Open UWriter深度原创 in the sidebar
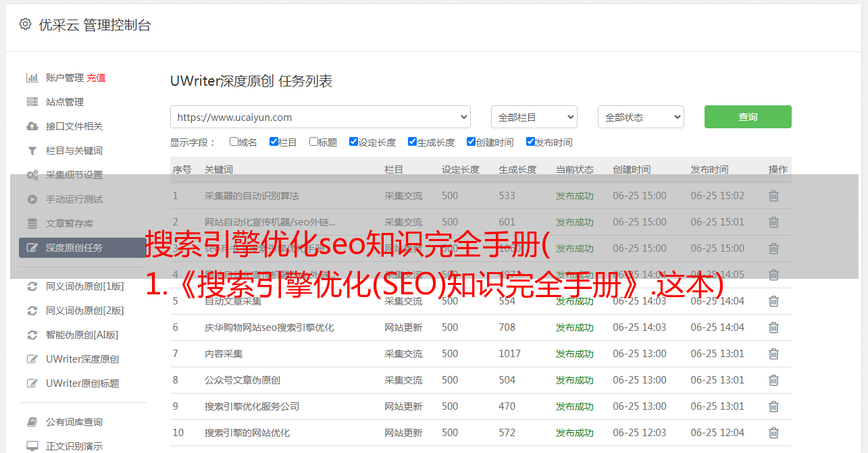868x453 pixels. 82,359
